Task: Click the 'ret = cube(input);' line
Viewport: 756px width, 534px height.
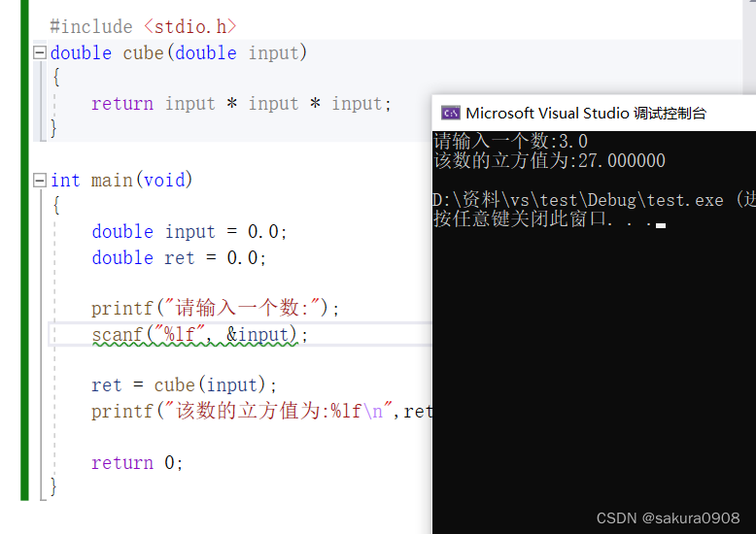Action: [x=185, y=385]
